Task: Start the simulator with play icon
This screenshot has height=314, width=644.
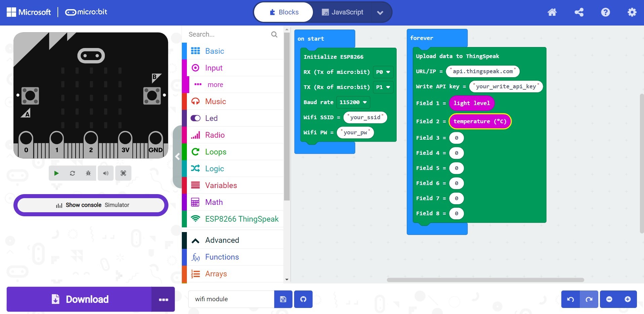Action: pos(56,173)
